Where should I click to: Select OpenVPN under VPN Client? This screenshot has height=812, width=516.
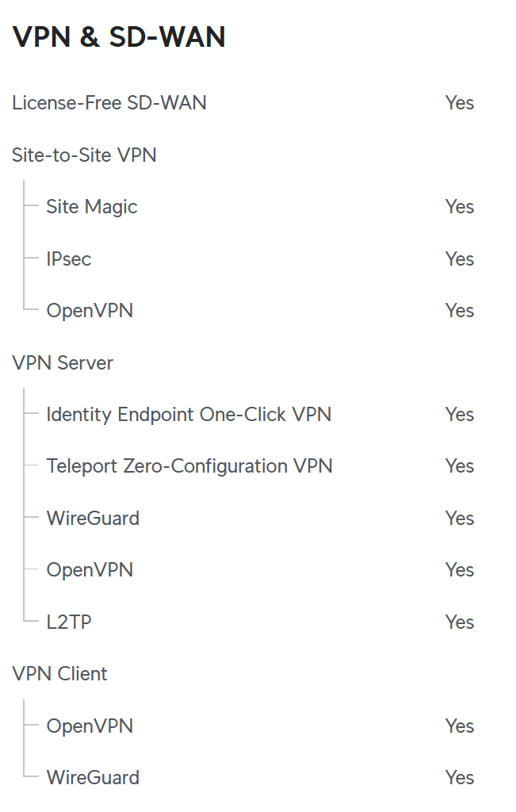(90, 726)
